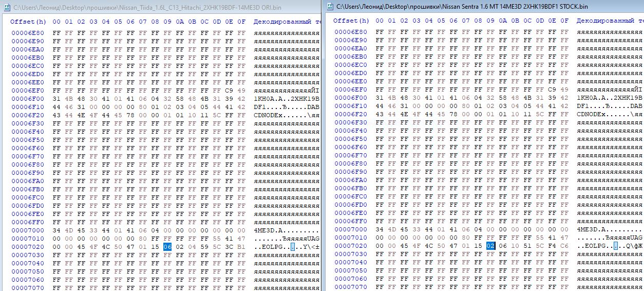Select byte F4 at row 00007020 in right pane

552,246
